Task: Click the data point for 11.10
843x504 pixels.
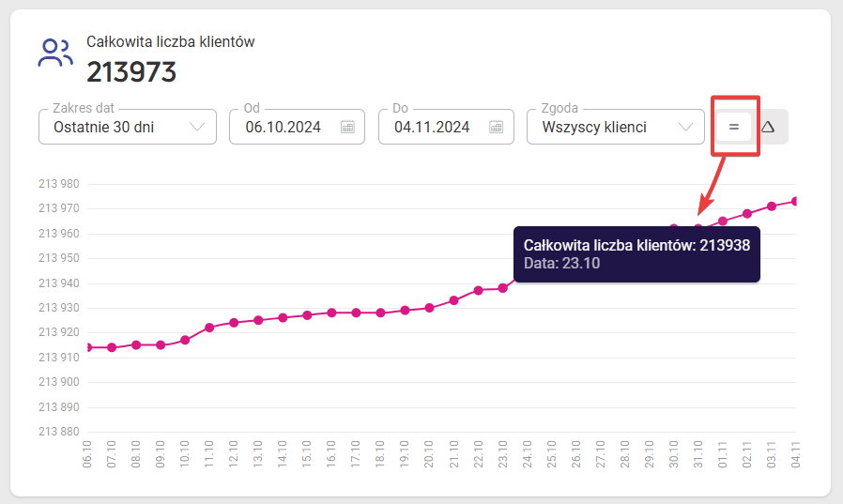Action: (209, 328)
